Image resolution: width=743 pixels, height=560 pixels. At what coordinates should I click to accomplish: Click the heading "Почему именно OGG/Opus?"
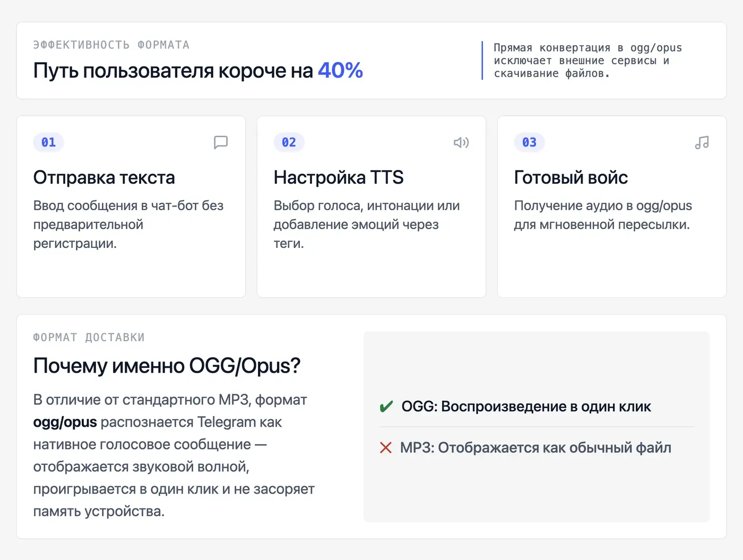[x=167, y=366]
